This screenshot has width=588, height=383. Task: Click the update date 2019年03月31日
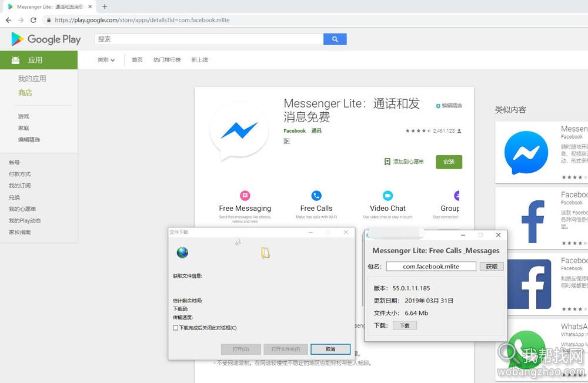429,301
